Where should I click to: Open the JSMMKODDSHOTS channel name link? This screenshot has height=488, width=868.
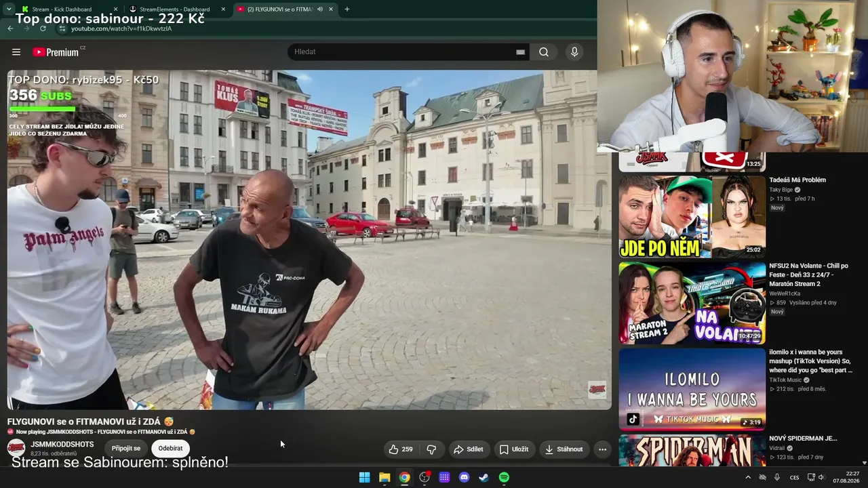[x=62, y=445]
